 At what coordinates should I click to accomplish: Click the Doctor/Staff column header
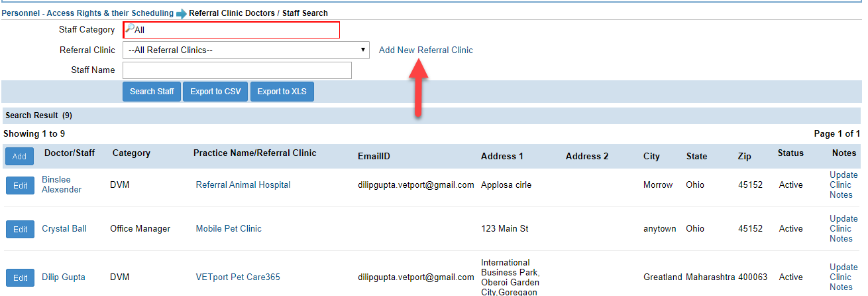coord(70,153)
